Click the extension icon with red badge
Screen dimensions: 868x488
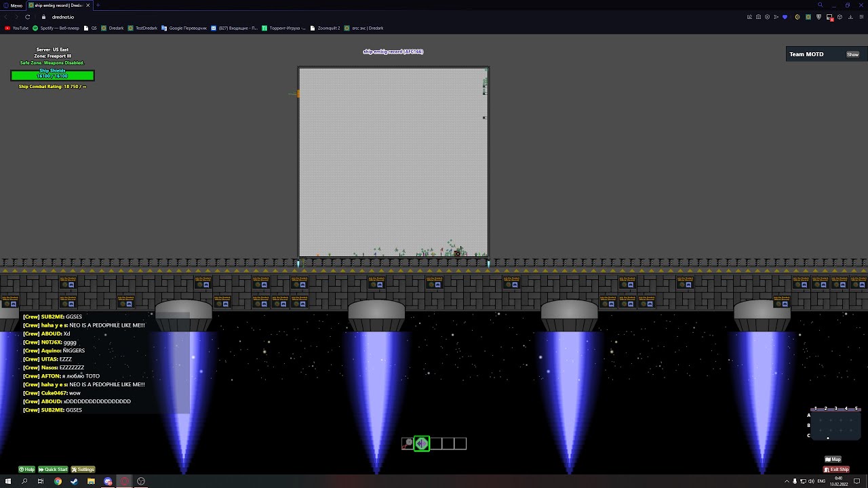coord(829,18)
